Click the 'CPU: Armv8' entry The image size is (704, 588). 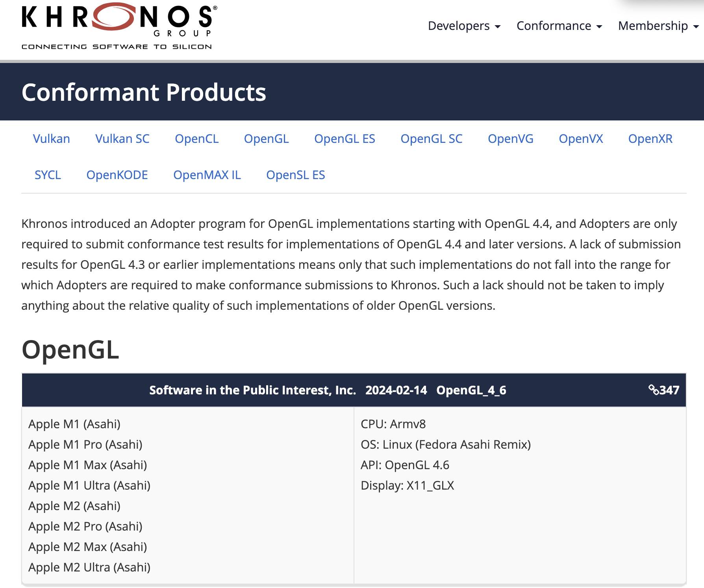click(393, 424)
